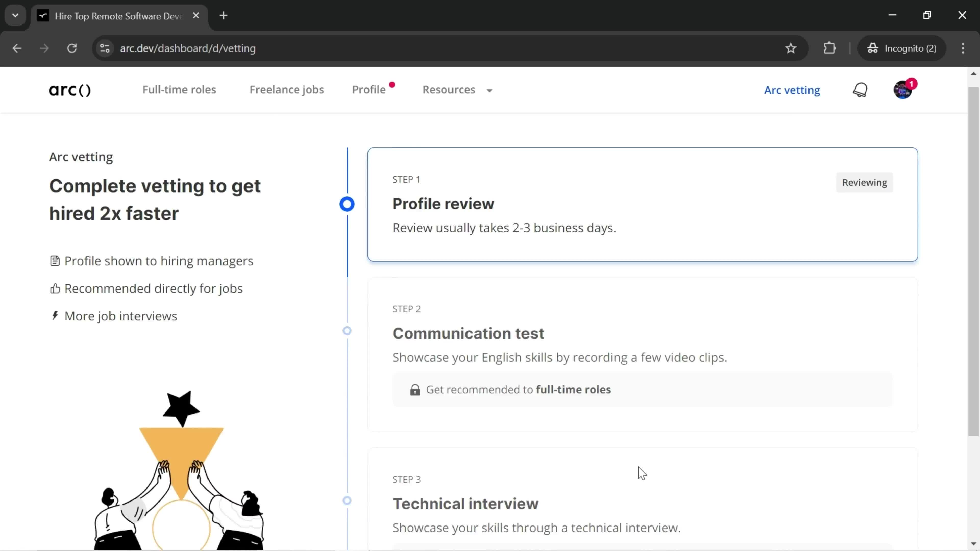Click the Arc vetting header link

click(x=792, y=90)
